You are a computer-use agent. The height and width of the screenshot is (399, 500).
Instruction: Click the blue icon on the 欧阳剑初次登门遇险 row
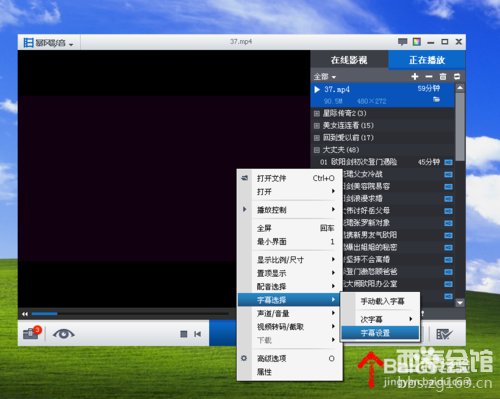click(x=448, y=162)
